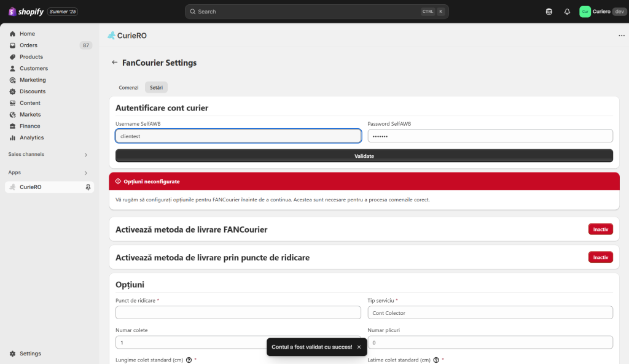Click the Summer '25 edition badge

[x=63, y=12]
